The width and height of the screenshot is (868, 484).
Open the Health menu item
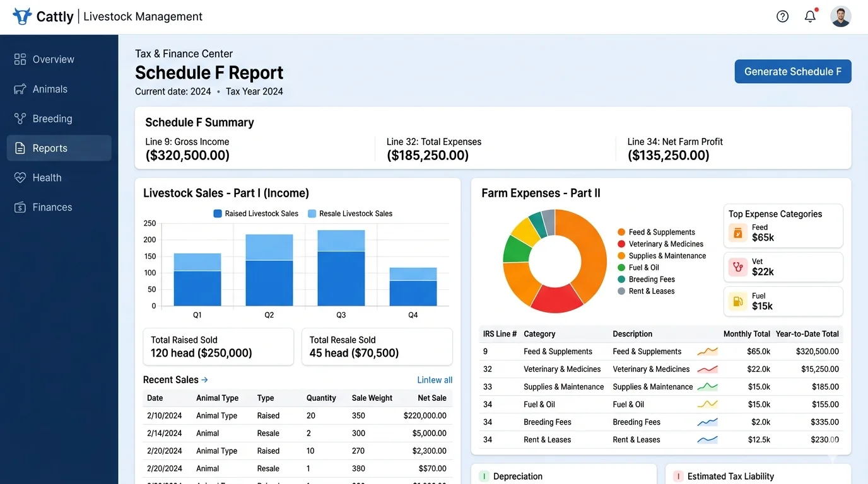pos(59,178)
